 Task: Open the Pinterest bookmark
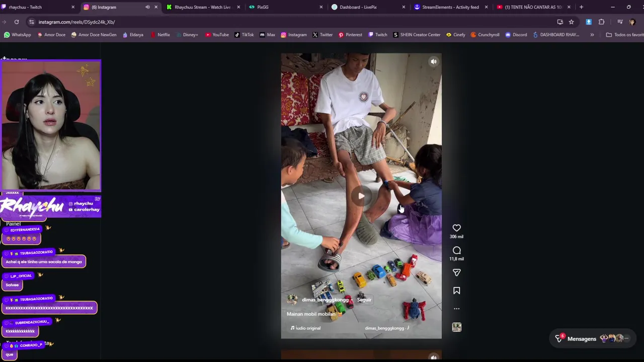point(350,35)
